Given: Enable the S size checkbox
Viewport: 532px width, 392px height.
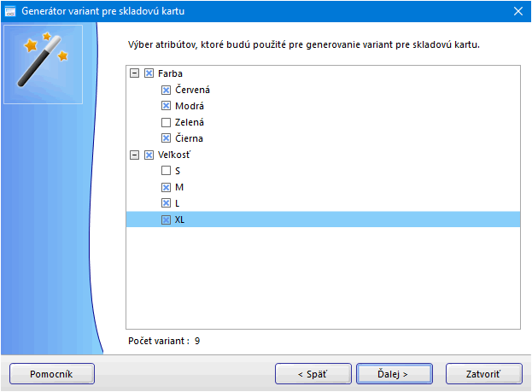Looking at the screenshot, I should coord(166,171).
